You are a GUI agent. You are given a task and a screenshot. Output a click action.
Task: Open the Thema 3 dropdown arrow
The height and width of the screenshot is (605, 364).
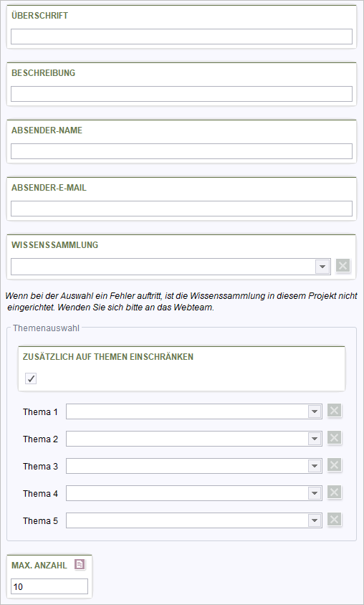tap(315, 466)
